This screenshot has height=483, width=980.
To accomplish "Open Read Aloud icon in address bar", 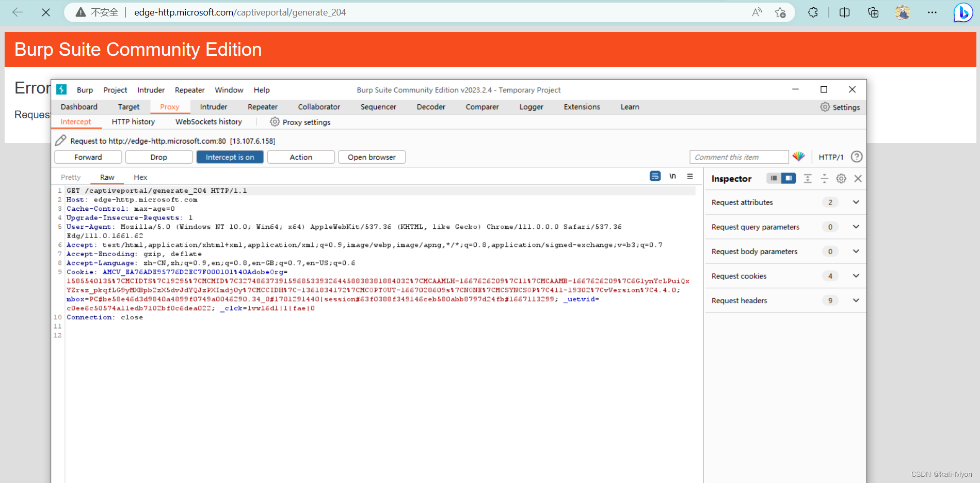I will coord(757,12).
